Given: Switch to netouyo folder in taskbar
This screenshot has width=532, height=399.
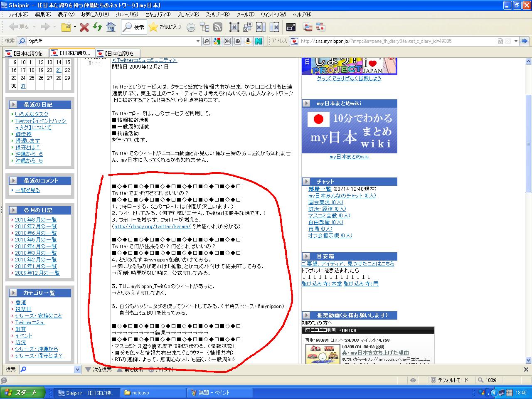Looking at the screenshot, I should pyautogui.click(x=153, y=393).
